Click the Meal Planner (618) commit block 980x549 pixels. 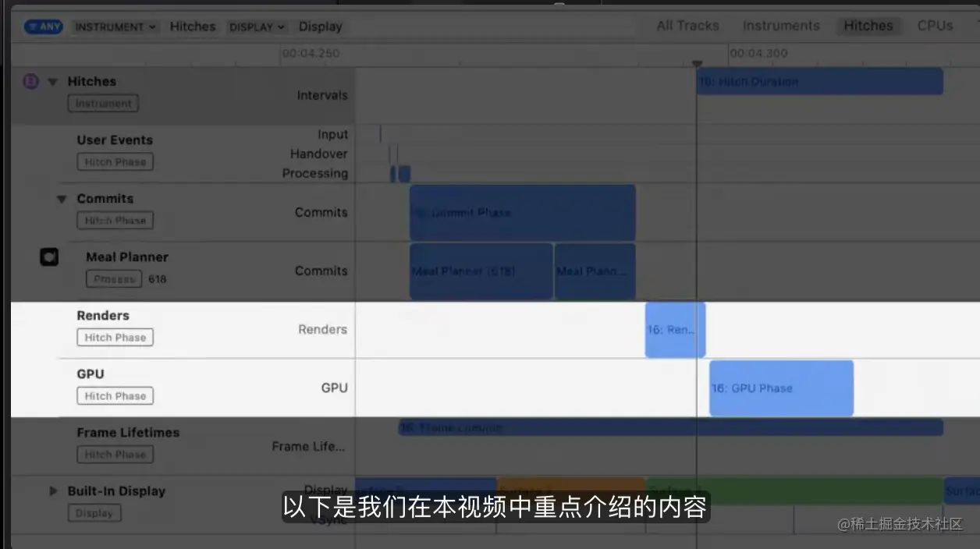point(480,271)
